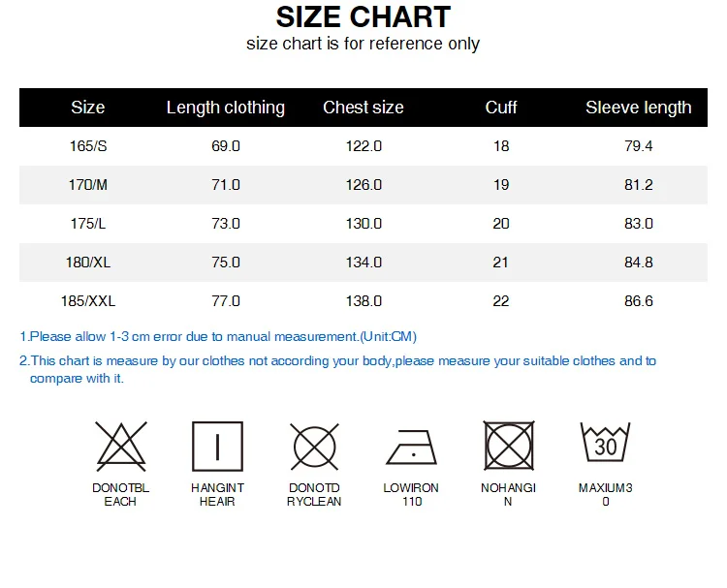Click the hang-in-the-air square icon
The image size is (727, 588).
click(217, 447)
